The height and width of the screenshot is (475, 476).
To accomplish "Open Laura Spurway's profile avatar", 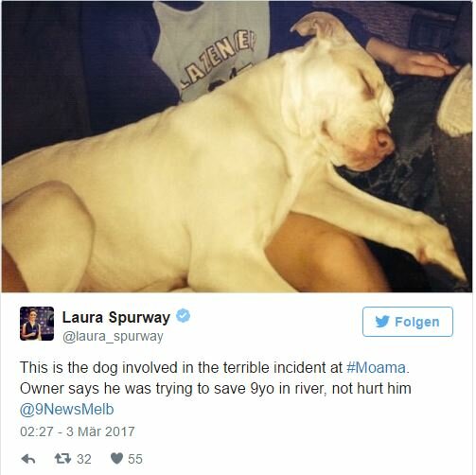I will click(x=37, y=324).
